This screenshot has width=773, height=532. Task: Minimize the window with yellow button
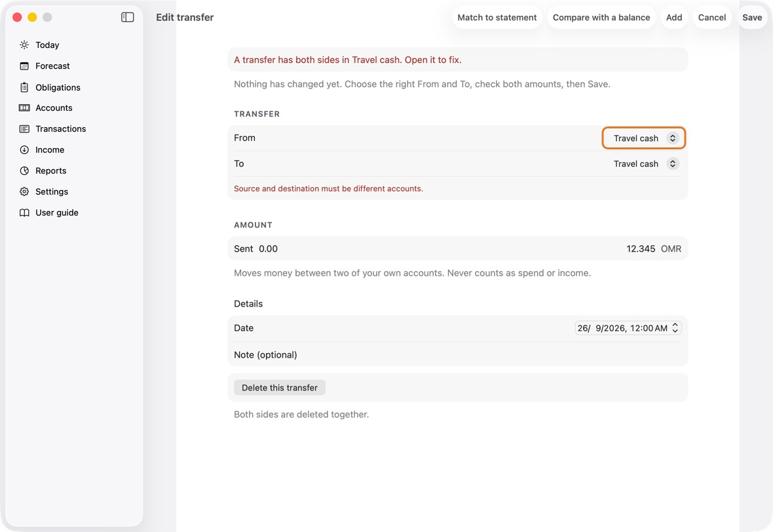pyautogui.click(x=32, y=17)
